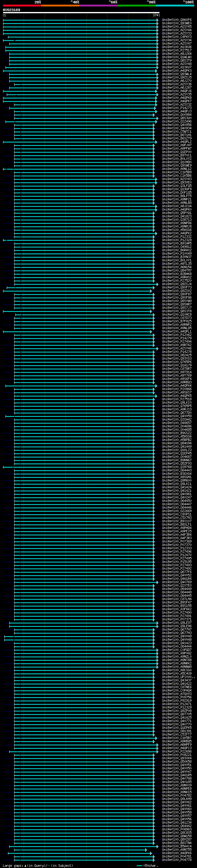Viewport: 197px width, 868px height.
Task: Click the UniRef100_Q765P5 label
Action: [176, 406]
